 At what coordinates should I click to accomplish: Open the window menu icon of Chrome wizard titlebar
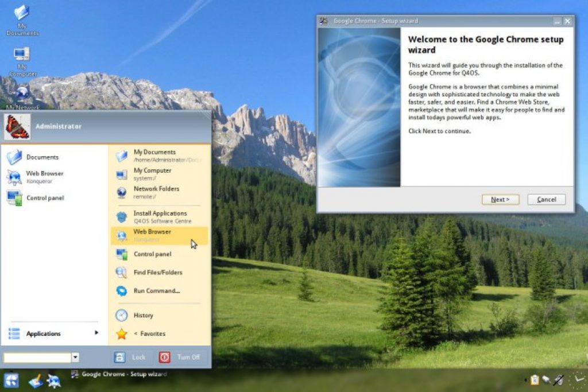pyautogui.click(x=324, y=21)
